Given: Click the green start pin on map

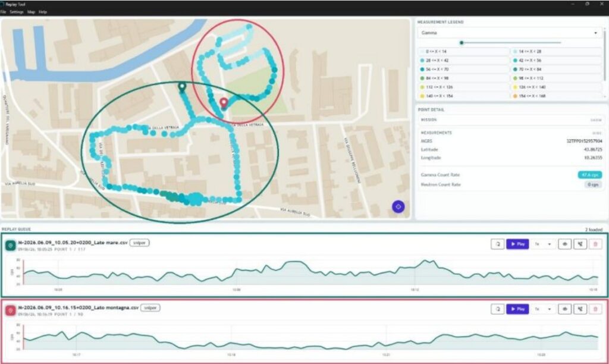Looking at the screenshot, I should click(x=182, y=87).
